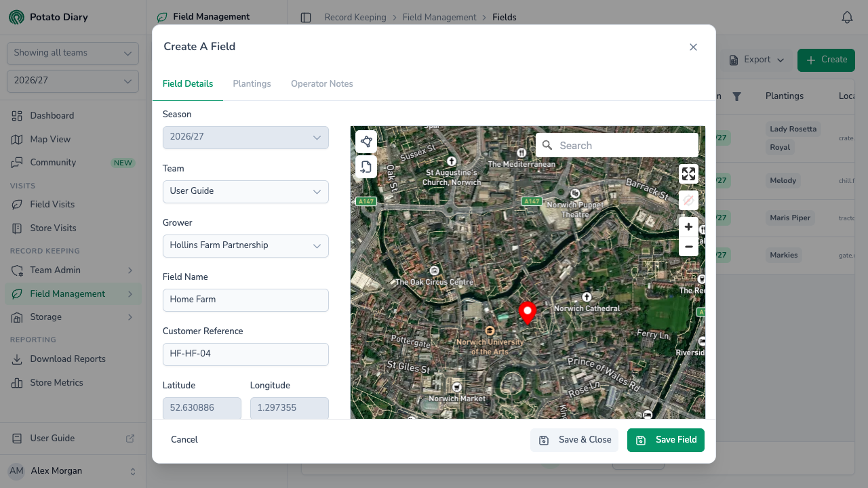The height and width of the screenshot is (488, 868).
Task: Click the Save Field button
Action: point(666,440)
